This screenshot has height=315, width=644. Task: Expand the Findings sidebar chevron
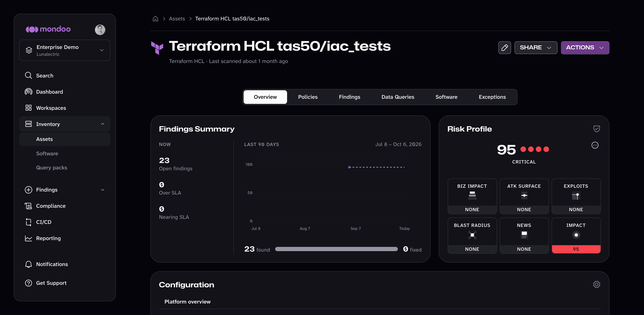102,190
